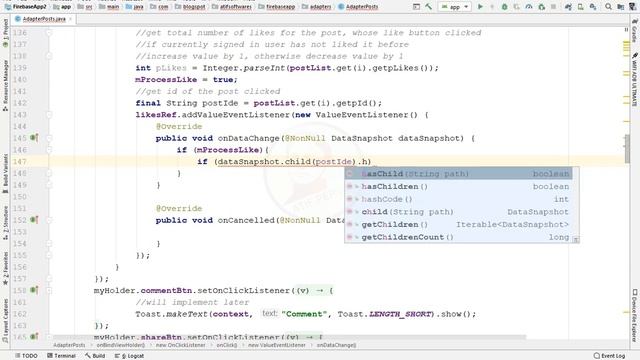Click the Make Project hammer icon
Screen dimensions: 640x360
(428, 7)
